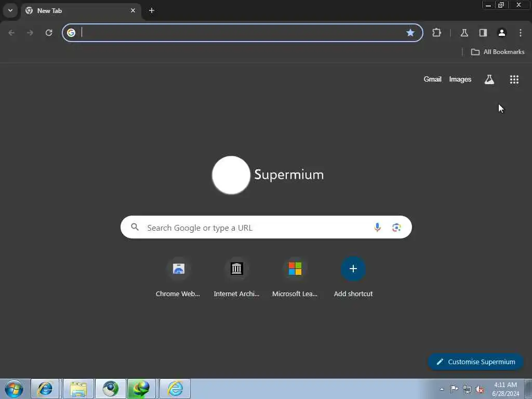Click the Google icon in address bar
Viewport: 532px width, 399px height.
tap(71, 33)
